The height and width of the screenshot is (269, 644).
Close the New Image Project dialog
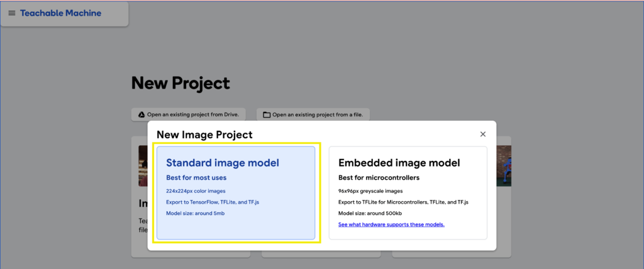483,134
